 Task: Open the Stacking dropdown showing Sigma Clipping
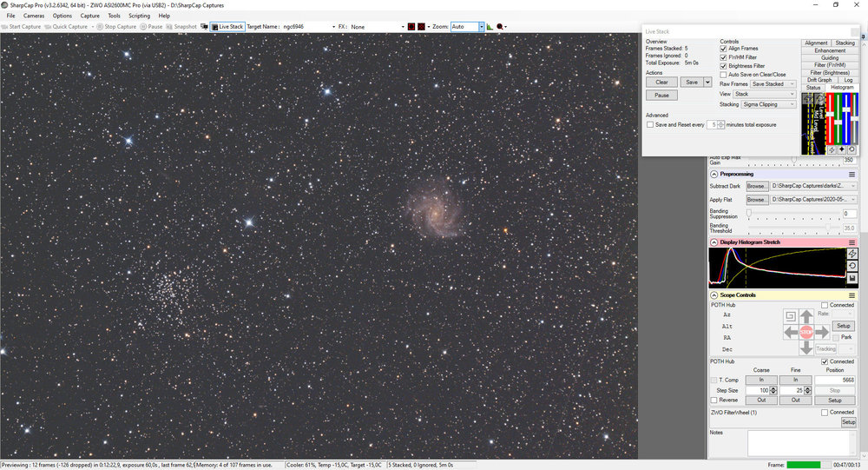click(x=768, y=104)
